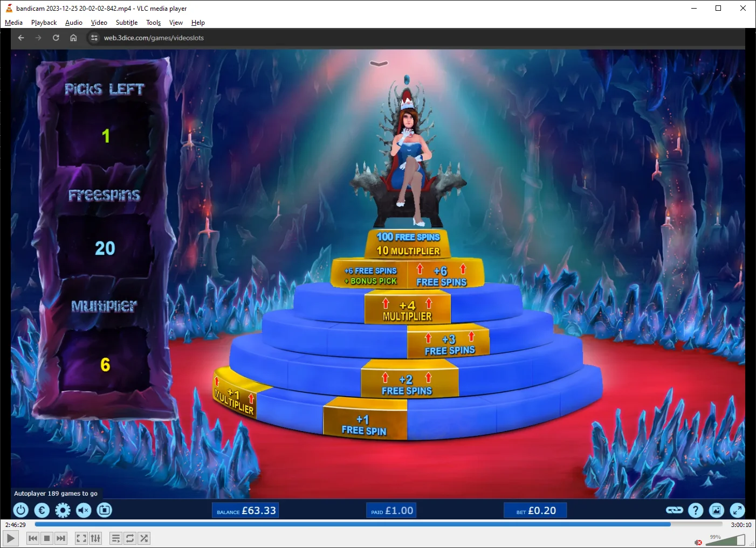Open the Video menu
This screenshot has width=756, height=548.
point(99,23)
